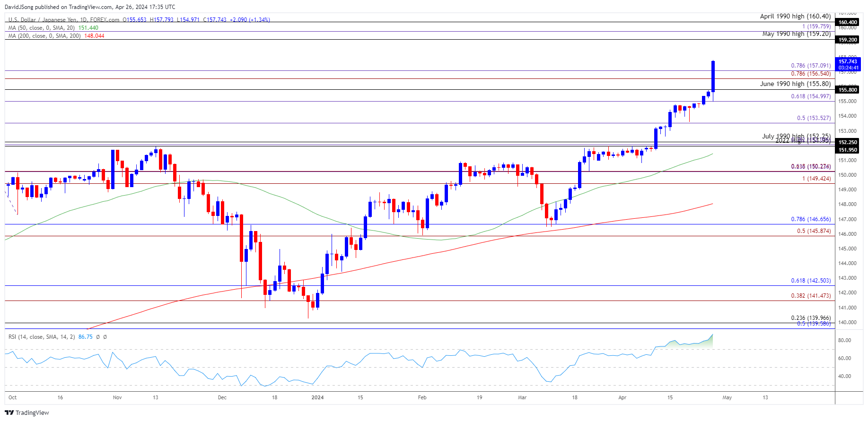Click the 145.000 price axis value
The height and width of the screenshot is (421, 868).
click(x=848, y=249)
